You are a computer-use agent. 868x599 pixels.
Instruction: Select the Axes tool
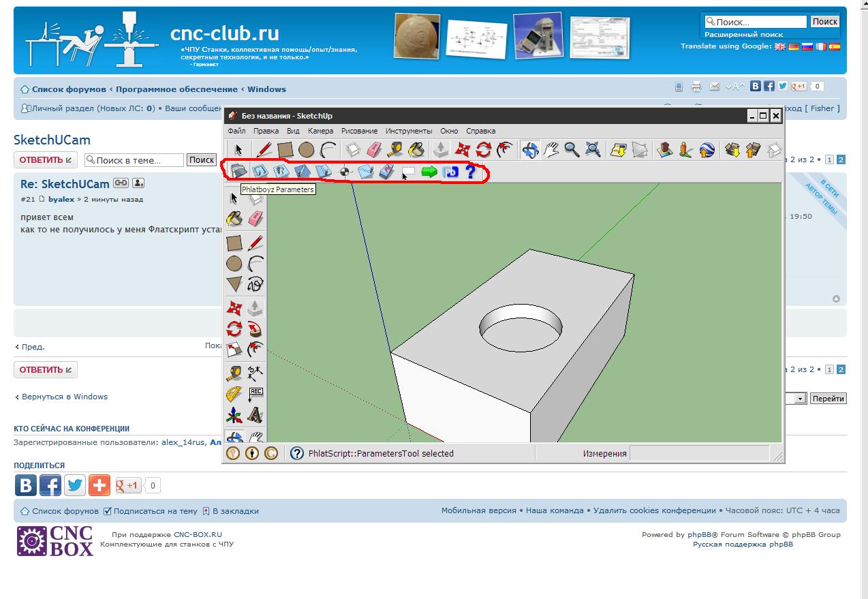pos(234,415)
